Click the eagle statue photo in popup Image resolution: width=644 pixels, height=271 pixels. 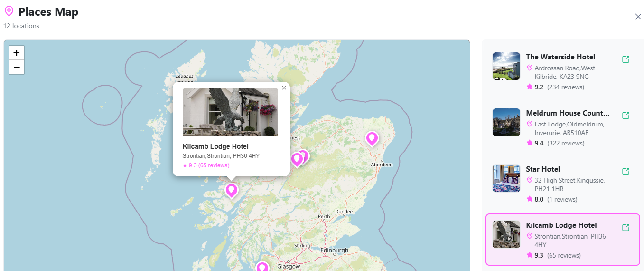pos(230,112)
